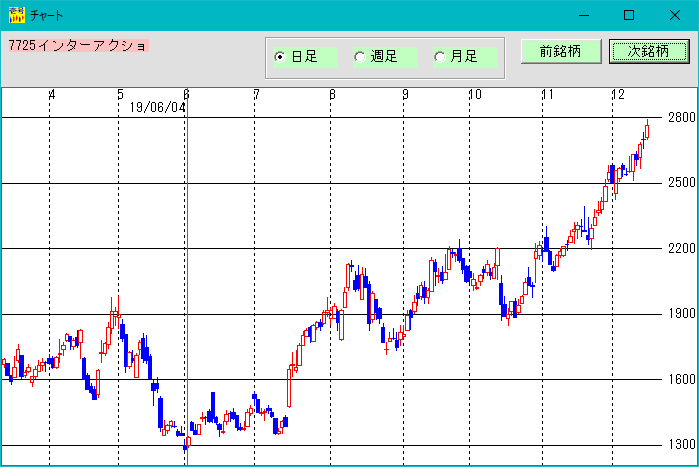Click the month 10 axis label

point(475,94)
